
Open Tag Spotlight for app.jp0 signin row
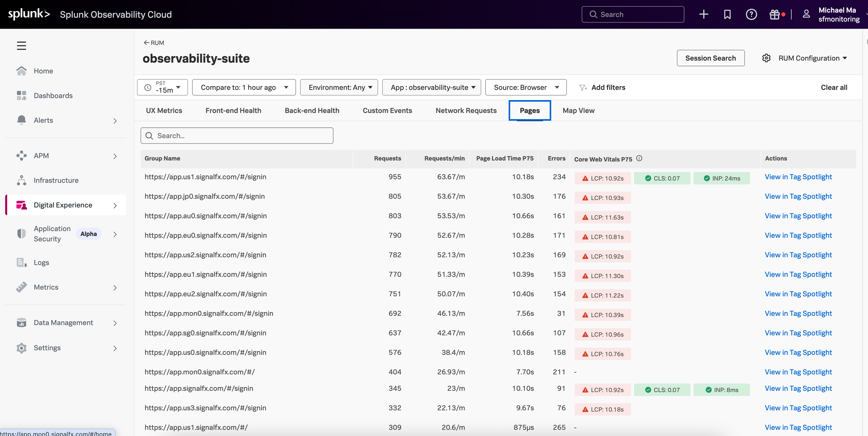[x=798, y=197]
